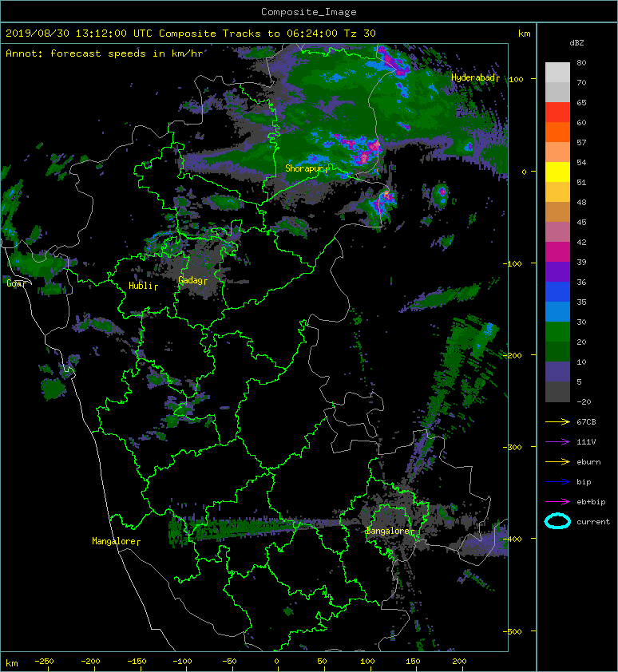Click the 200 tick label on bottom axis
This screenshot has height=672, width=618.
pos(459,661)
